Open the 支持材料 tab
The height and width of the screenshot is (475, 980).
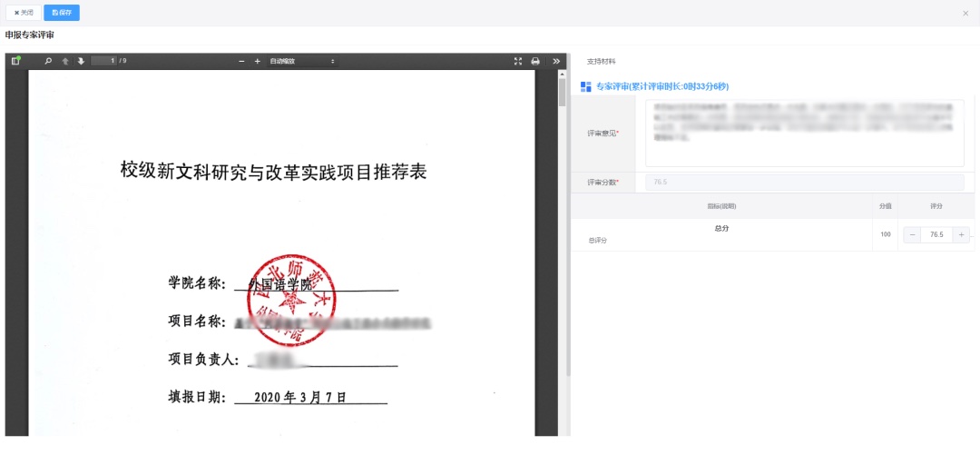pyautogui.click(x=601, y=62)
